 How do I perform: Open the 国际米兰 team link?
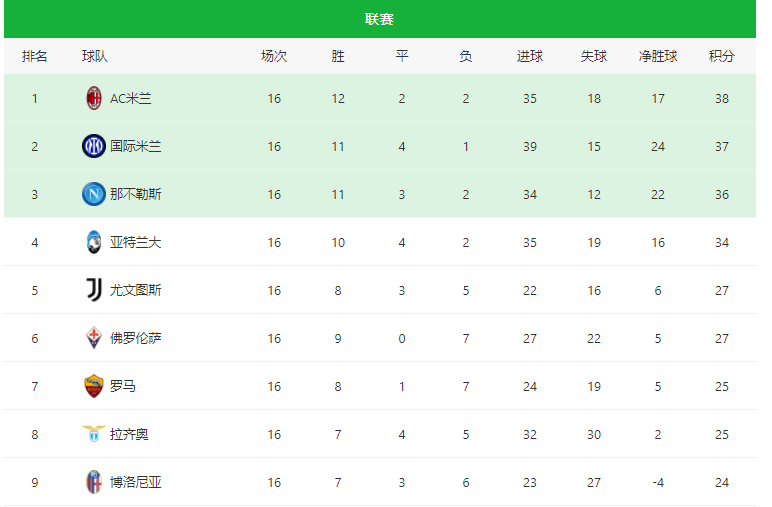[x=135, y=146]
